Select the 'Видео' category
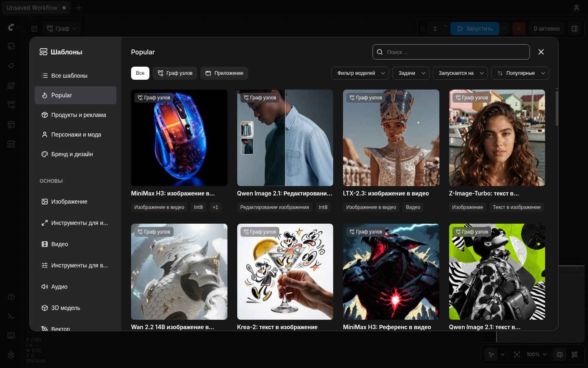The height and width of the screenshot is (368, 588). (x=76, y=244)
